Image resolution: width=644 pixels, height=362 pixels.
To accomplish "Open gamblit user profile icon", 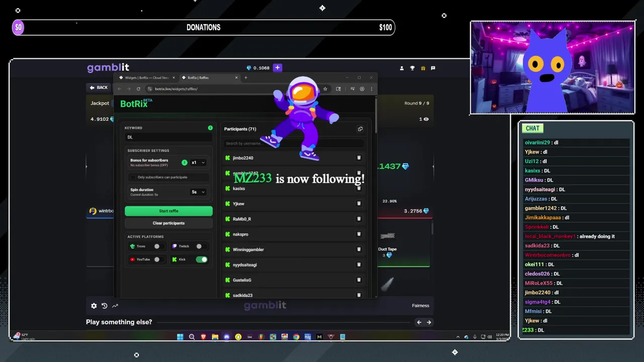I will (x=401, y=68).
